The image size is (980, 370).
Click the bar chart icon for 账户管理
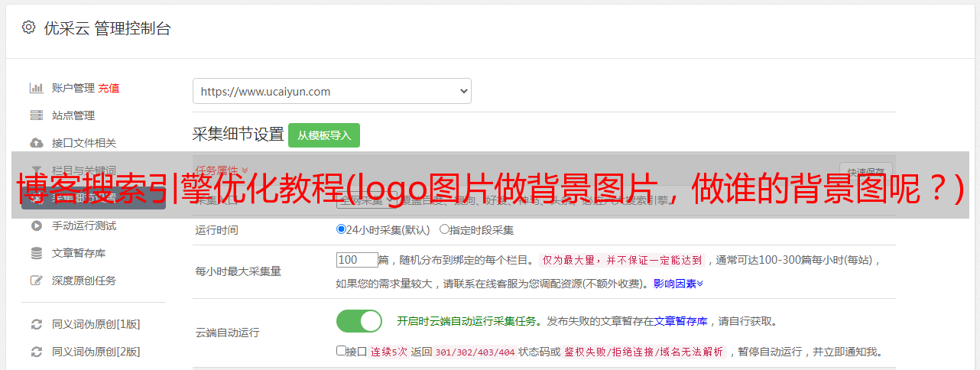[36, 88]
